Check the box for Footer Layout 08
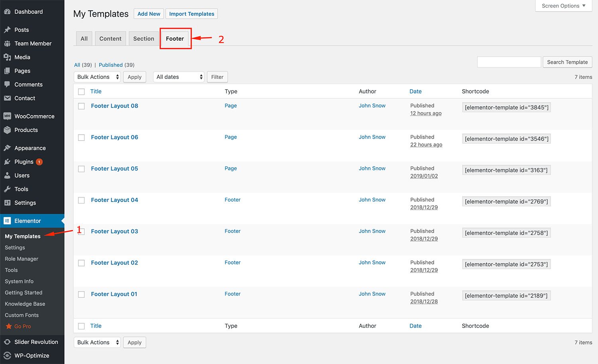This screenshot has width=598, height=364. pyautogui.click(x=81, y=106)
